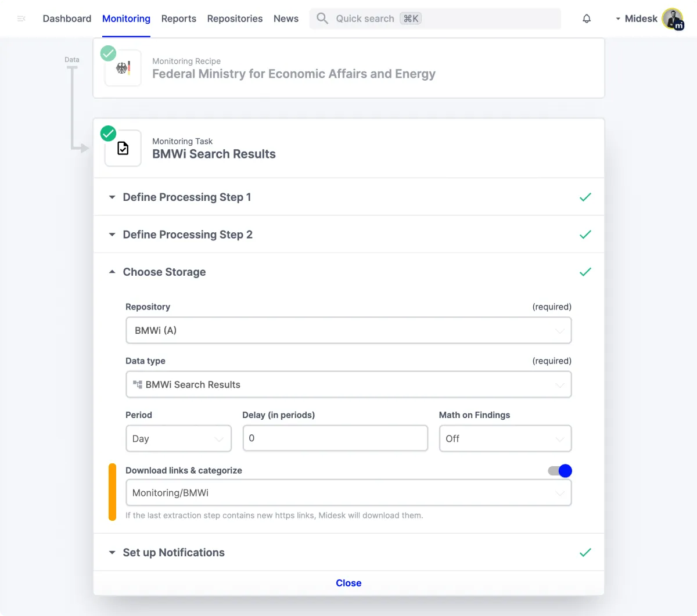Click the ⌘K shortcut badge
Screen dimensions: 697x616
click(411, 19)
